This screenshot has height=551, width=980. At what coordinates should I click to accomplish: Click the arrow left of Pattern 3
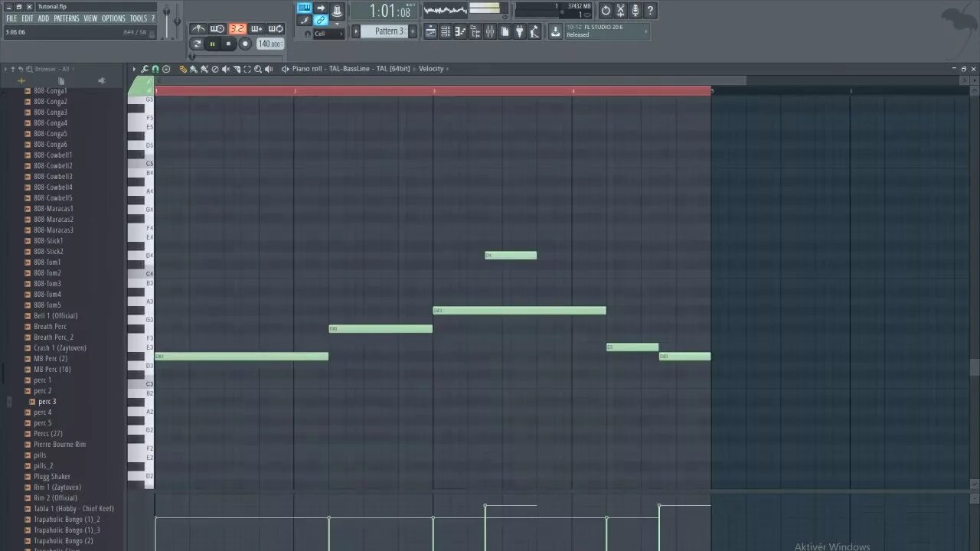pyautogui.click(x=356, y=31)
